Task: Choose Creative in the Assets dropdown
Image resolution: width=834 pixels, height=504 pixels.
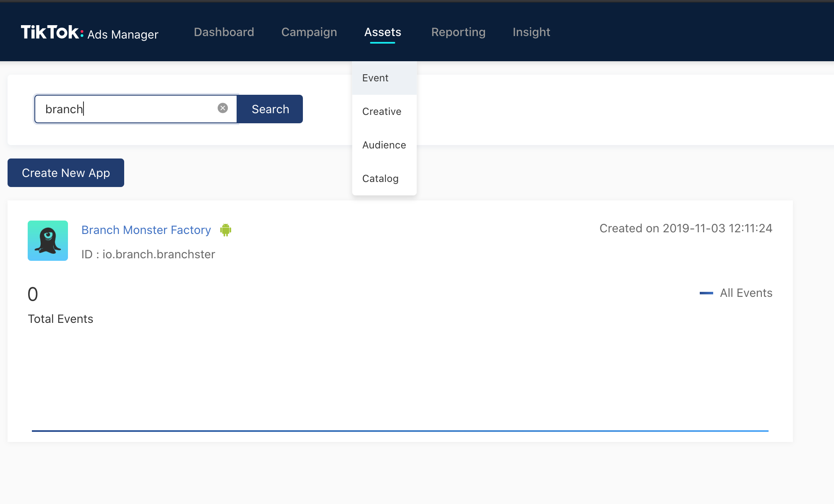Action: (x=382, y=112)
